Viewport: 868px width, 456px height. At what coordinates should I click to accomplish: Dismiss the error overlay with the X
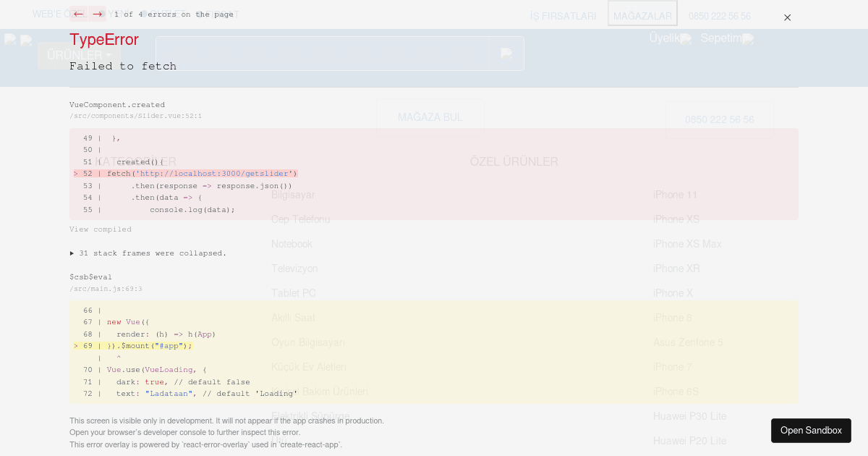point(787,17)
